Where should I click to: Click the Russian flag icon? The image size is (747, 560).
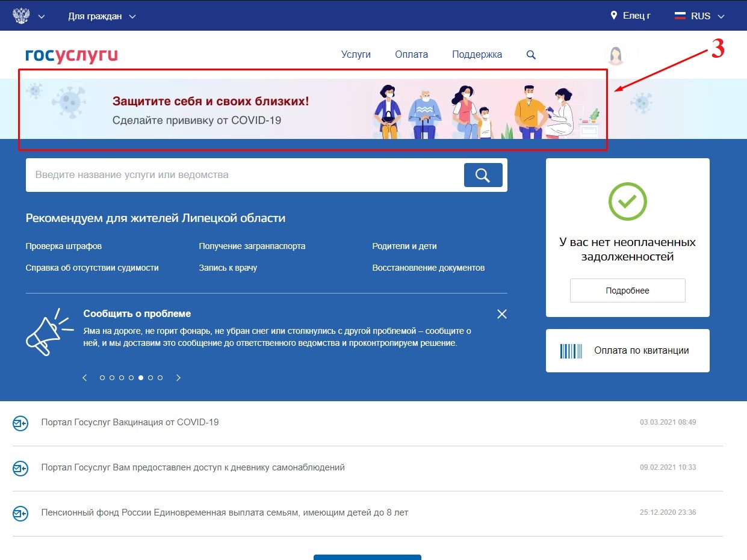pos(680,16)
